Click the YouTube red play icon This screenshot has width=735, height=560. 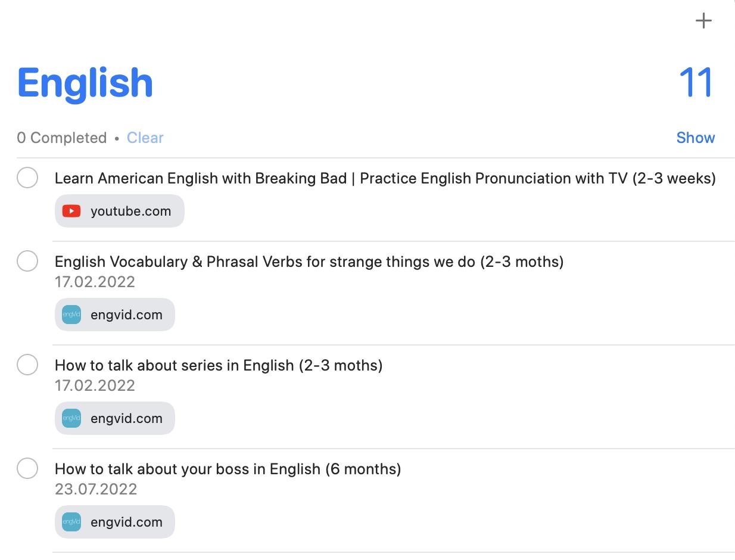71,211
